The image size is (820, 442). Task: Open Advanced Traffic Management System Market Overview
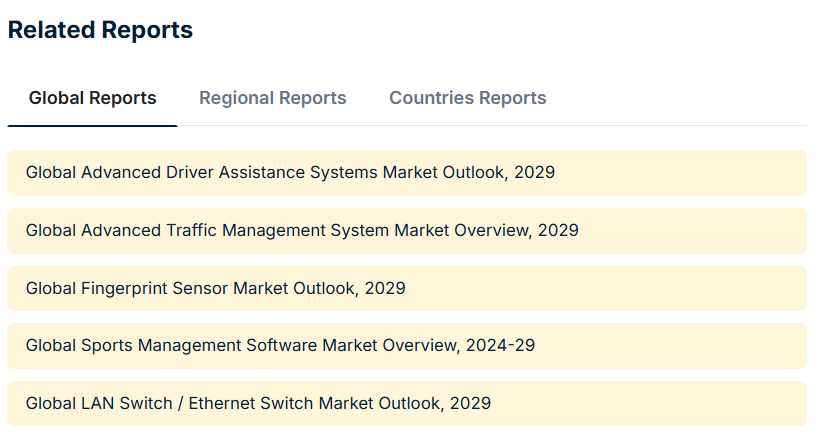pos(302,231)
